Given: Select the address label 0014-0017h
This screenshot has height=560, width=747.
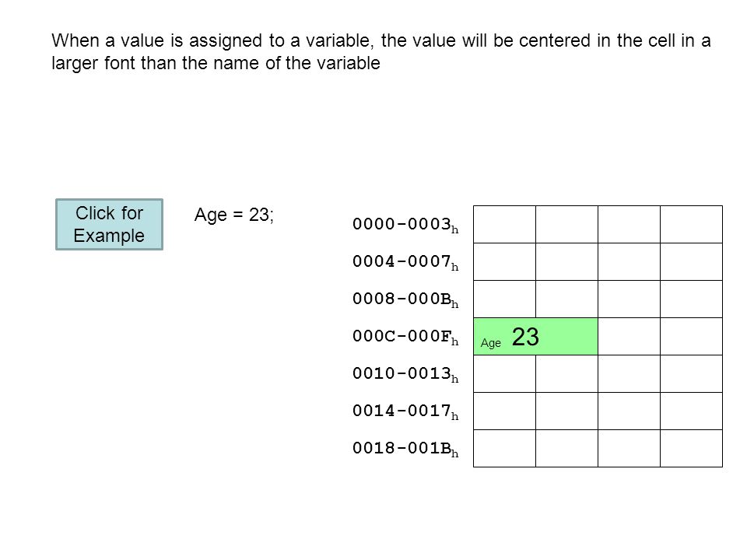Looking at the screenshot, I should tap(405, 411).
